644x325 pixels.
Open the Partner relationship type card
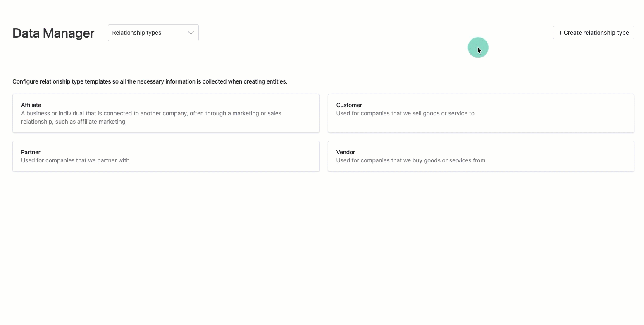click(166, 156)
